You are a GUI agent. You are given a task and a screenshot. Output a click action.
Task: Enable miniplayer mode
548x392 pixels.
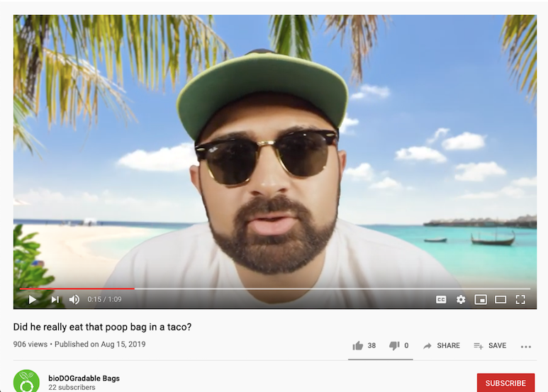tap(481, 299)
